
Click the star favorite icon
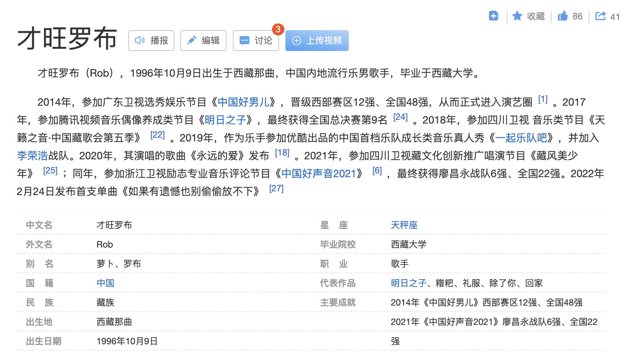click(517, 16)
